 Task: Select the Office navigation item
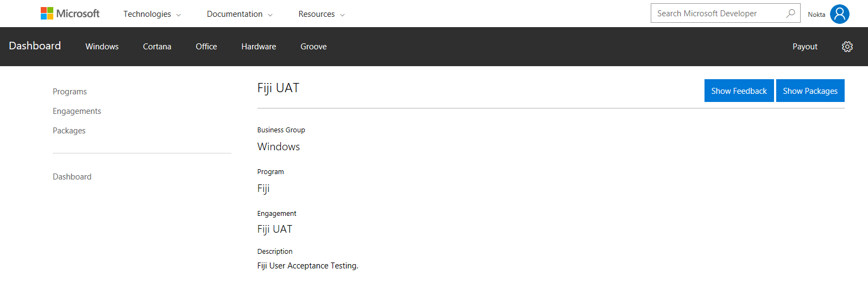pyautogui.click(x=206, y=47)
